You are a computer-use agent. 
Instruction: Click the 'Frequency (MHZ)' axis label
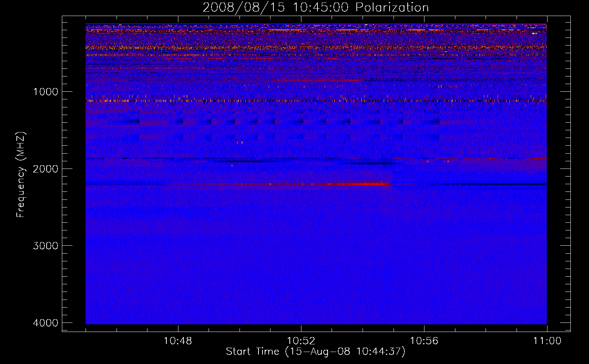tap(21, 175)
